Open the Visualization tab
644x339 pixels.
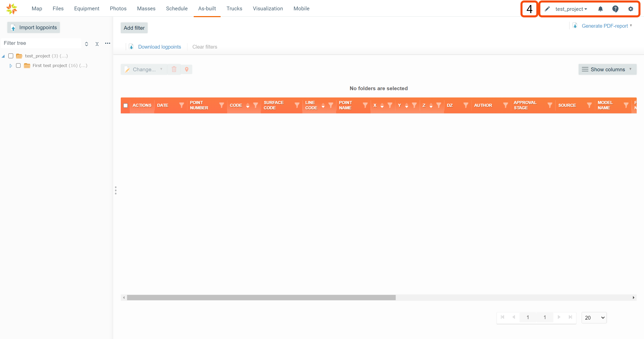[x=268, y=9]
